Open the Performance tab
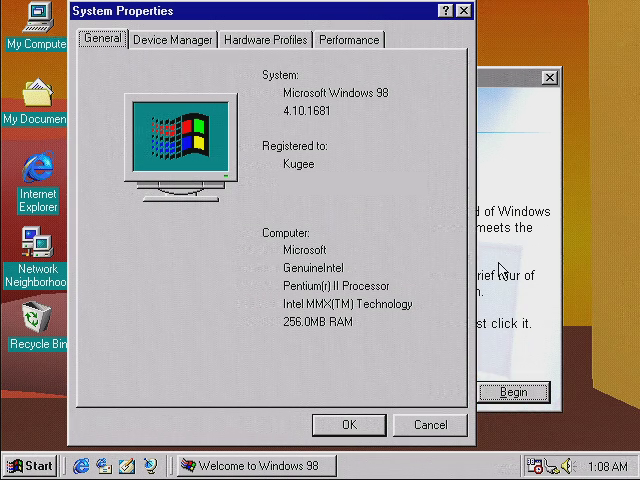Image resolution: width=640 pixels, height=480 pixels. coord(349,40)
